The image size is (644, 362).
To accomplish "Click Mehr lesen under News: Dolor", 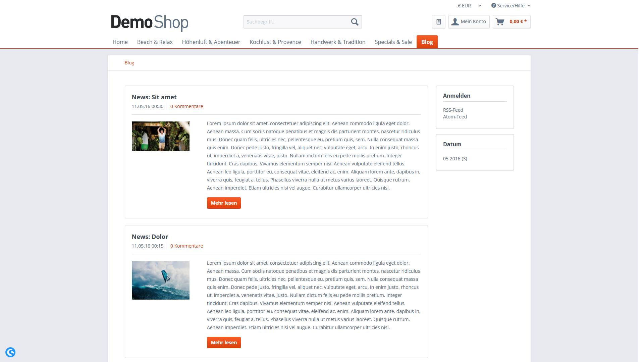I will (224, 343).
